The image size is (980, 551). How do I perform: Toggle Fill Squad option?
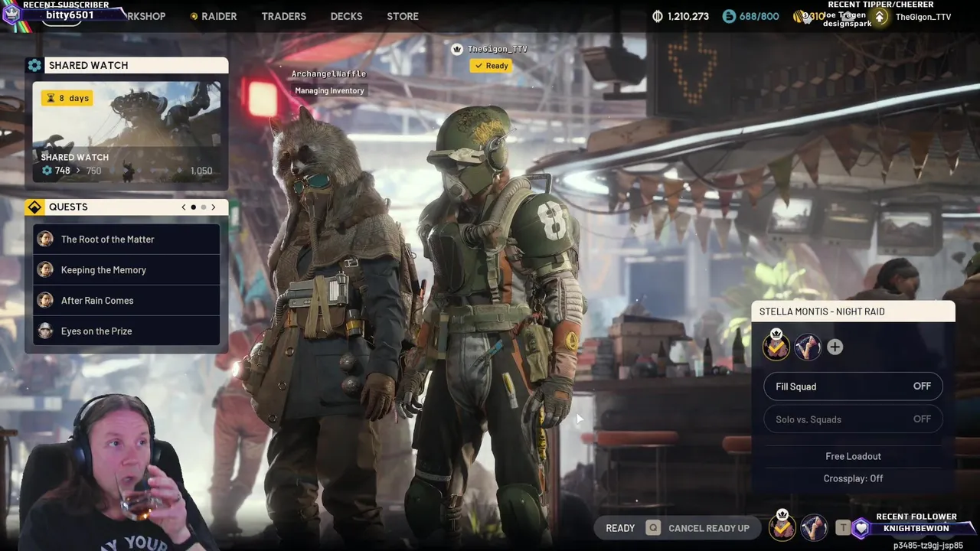click(853, 386)
